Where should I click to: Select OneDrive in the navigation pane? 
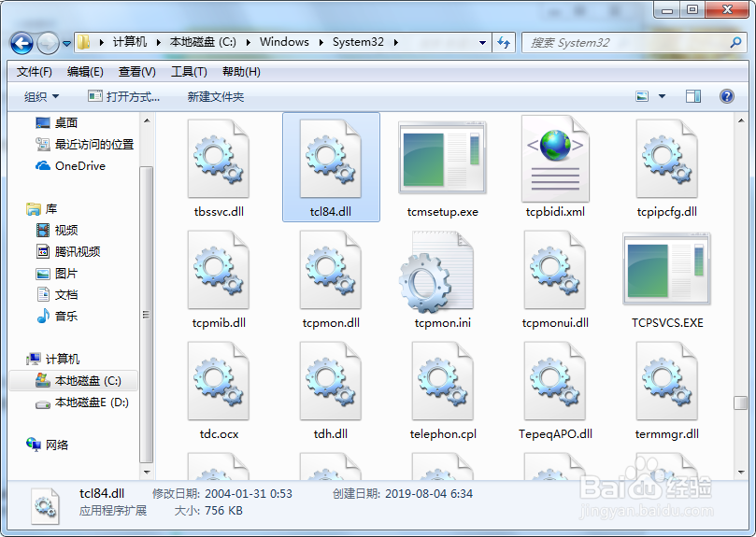[x=70, y=166]
